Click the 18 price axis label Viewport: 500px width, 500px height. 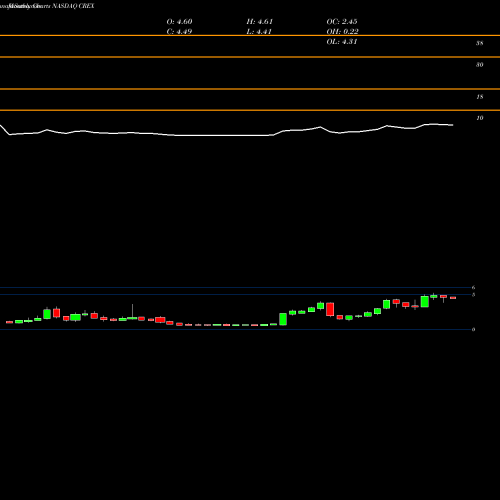[x=480, y=97]
